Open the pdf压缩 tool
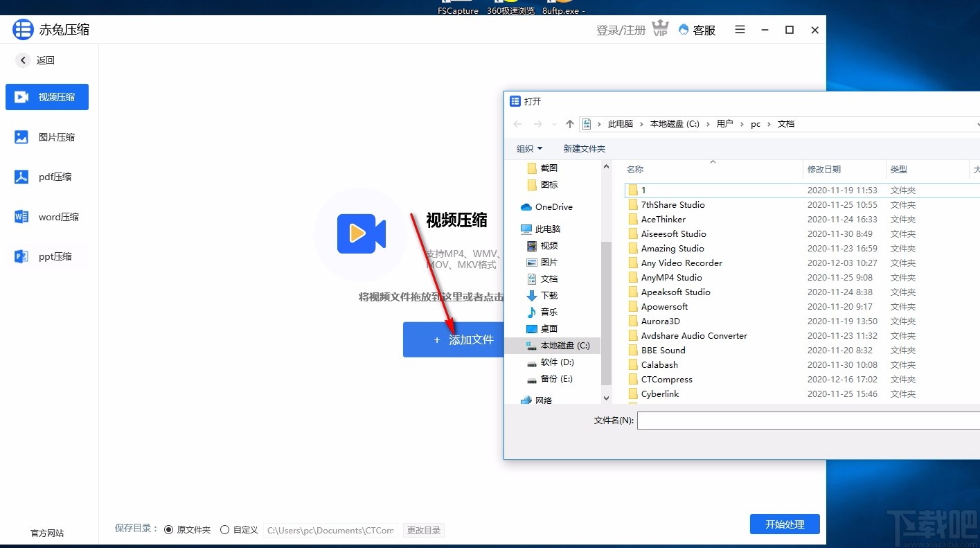980x548 pixels. 46,177
